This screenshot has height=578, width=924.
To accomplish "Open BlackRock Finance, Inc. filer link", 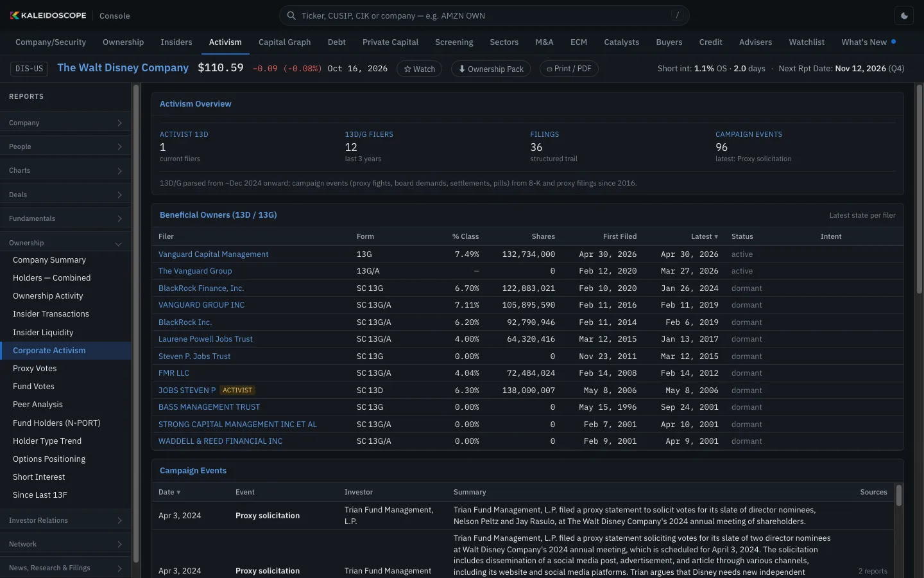I will (201, 288).
